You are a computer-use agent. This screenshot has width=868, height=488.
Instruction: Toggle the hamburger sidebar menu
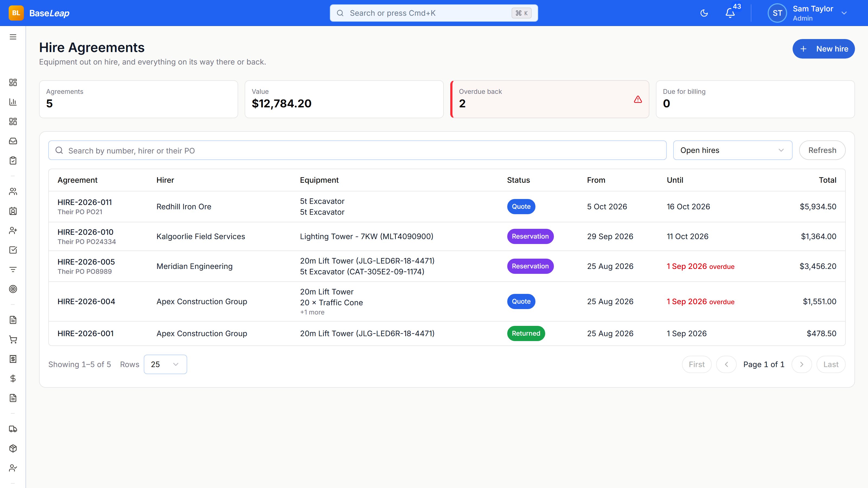click(13, 37)
